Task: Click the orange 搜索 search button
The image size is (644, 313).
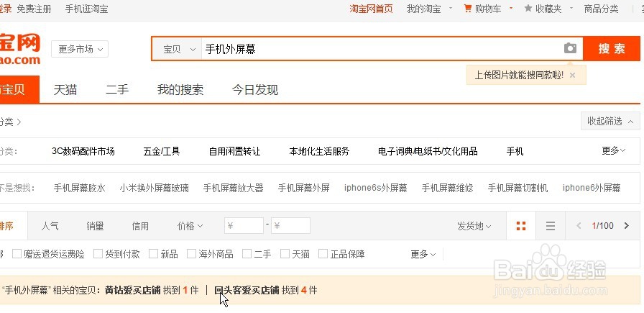Action: pos(612,48)
